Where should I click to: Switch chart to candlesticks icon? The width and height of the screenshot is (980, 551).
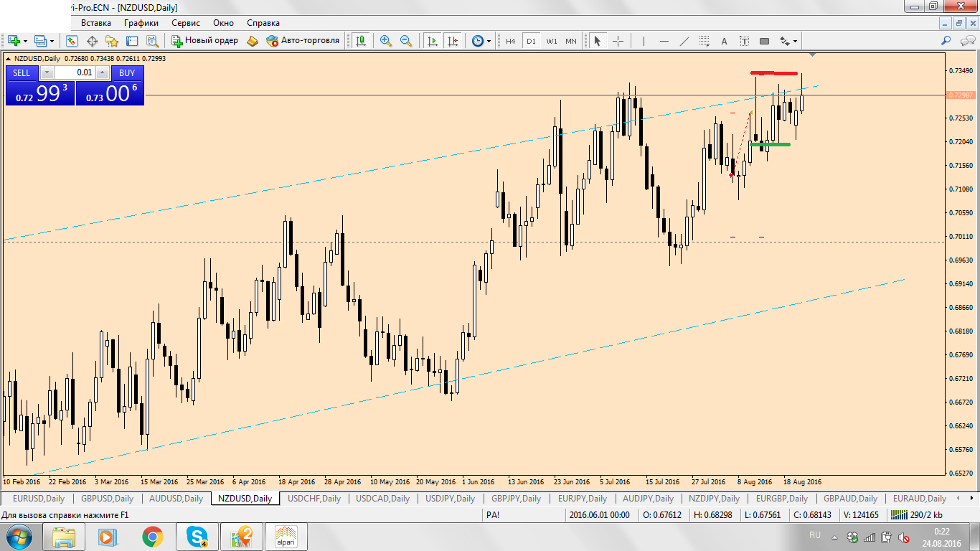[360, 41]
